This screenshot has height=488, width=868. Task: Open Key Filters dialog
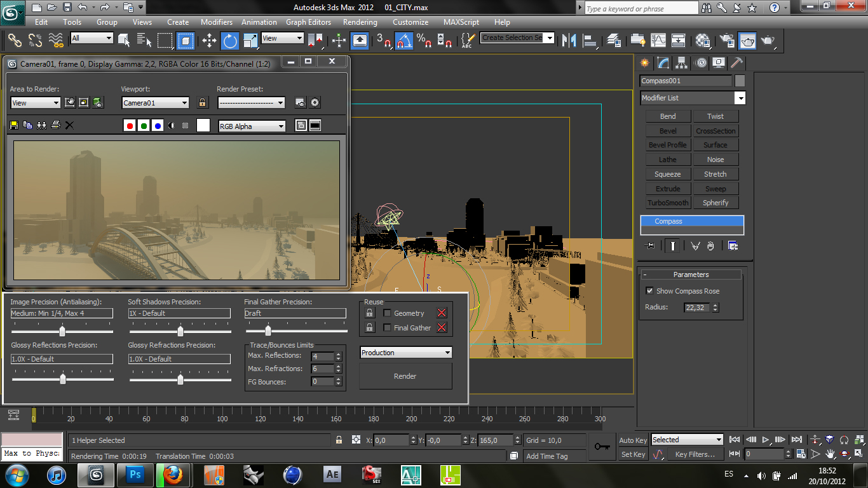(695, 454)
